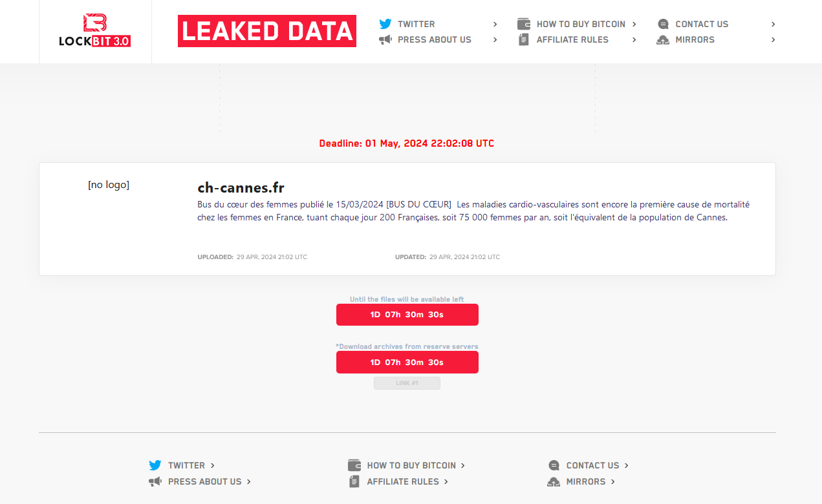Select the cloud icon beside Mirrors in header
The image size is (822, 504).
pos(662,39)
